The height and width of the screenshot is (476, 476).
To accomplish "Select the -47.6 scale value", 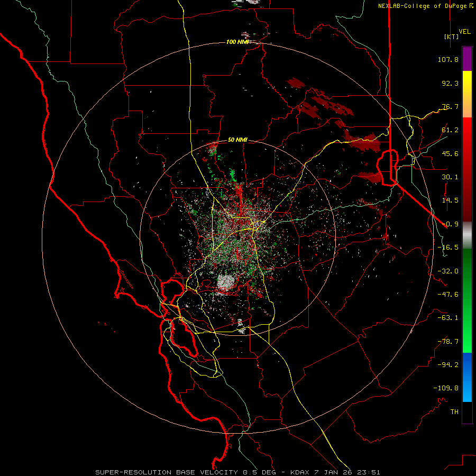I will (x=448, y=295).
